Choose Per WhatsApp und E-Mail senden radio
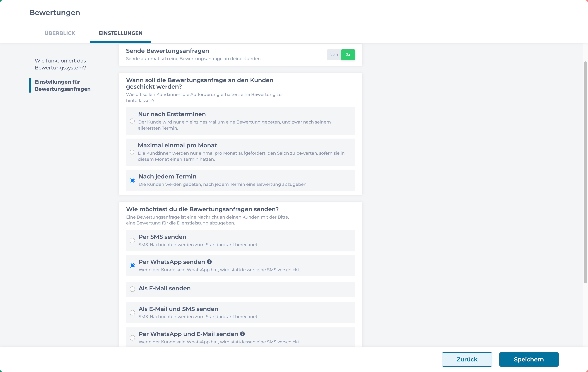588x372 pixels. [132, 338]
